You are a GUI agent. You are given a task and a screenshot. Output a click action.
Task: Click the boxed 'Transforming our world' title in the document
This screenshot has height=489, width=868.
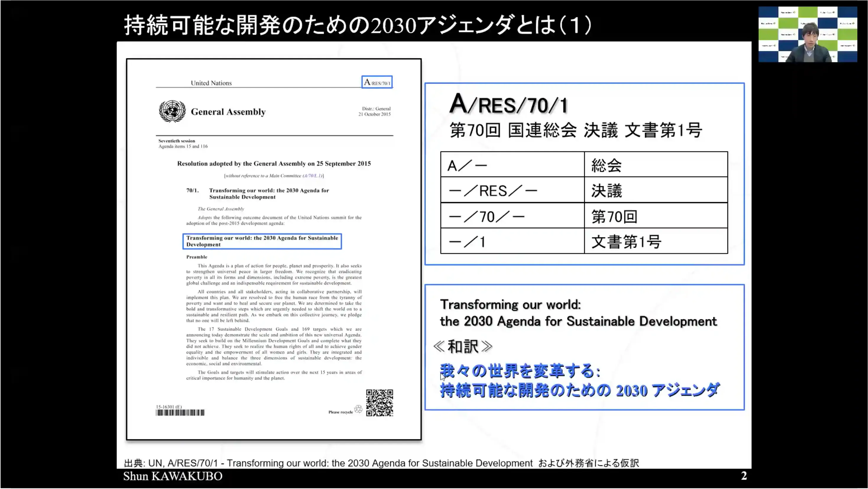(x=262, y=241)
